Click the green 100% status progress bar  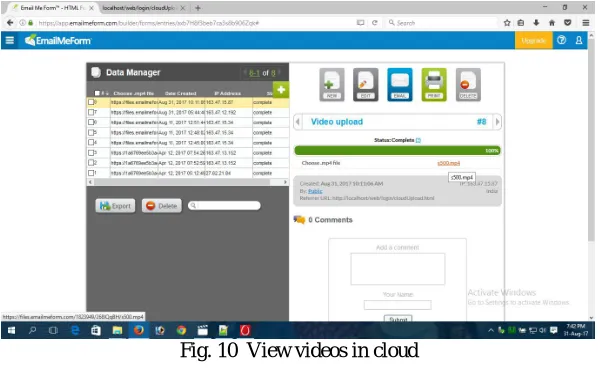coord(397,150)
